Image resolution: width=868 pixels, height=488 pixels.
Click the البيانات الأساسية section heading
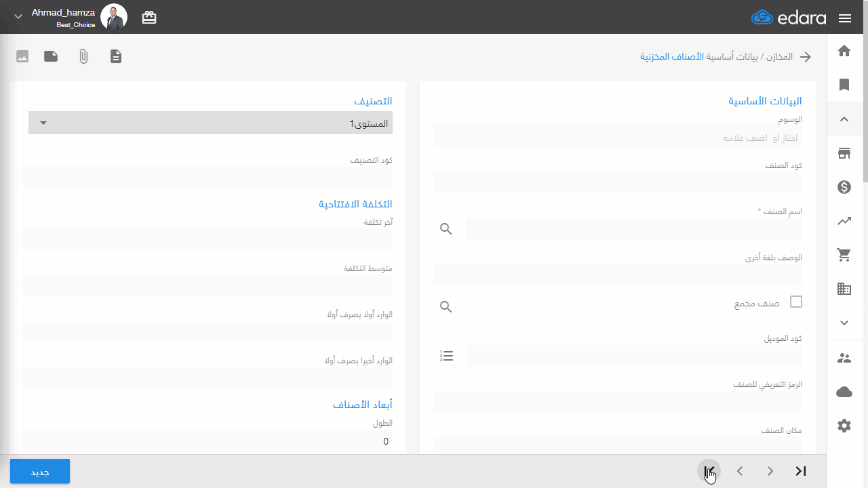click(x=765, y=101)
